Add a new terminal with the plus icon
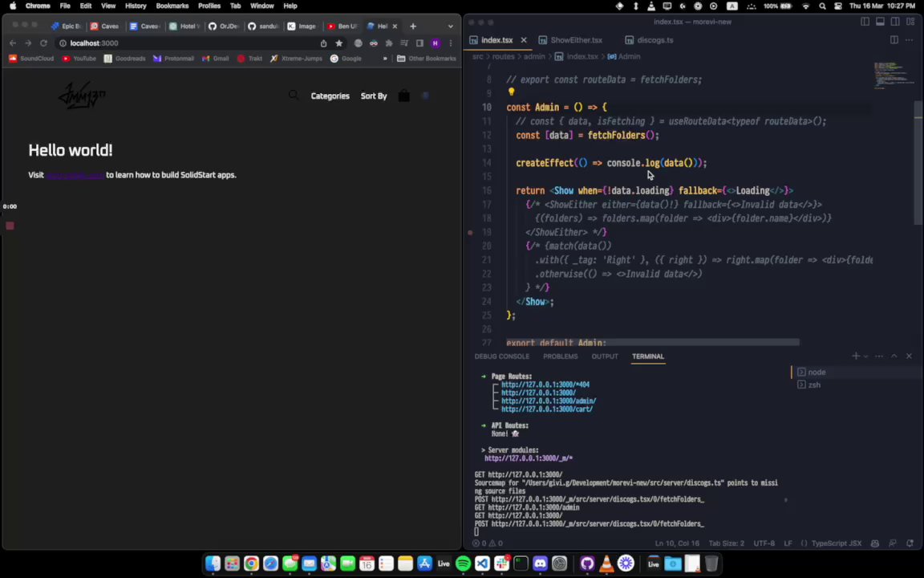 click(856, 356)
